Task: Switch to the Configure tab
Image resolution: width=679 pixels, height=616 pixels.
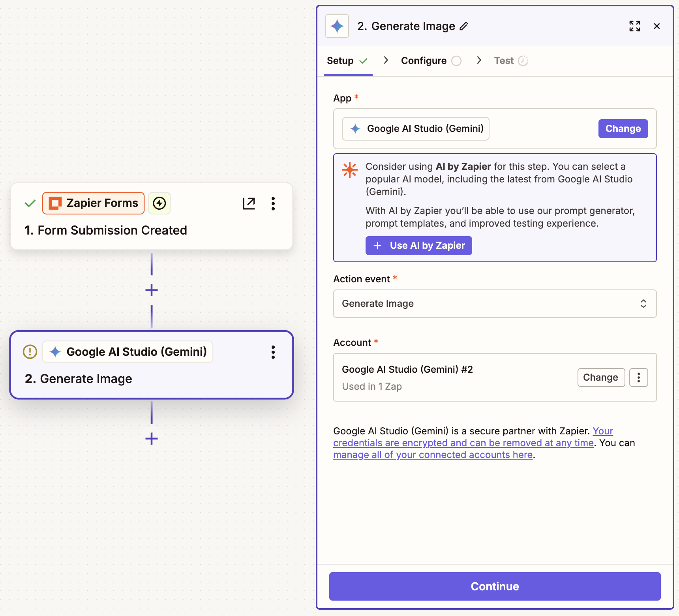Action: [424, 60]
